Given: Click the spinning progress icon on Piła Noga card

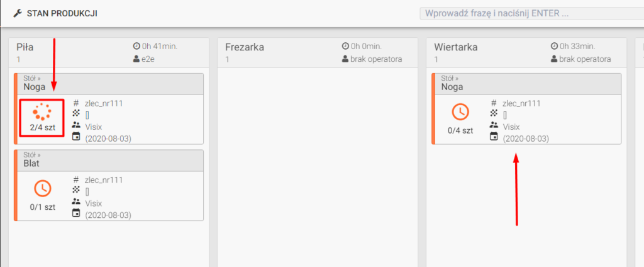Looking at the screenshot, I should pyautogui.click(x=42, y=111).
